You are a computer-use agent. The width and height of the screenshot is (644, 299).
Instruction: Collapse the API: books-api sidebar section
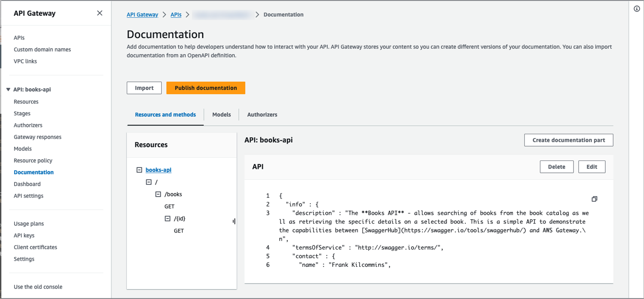coord(8,90)
